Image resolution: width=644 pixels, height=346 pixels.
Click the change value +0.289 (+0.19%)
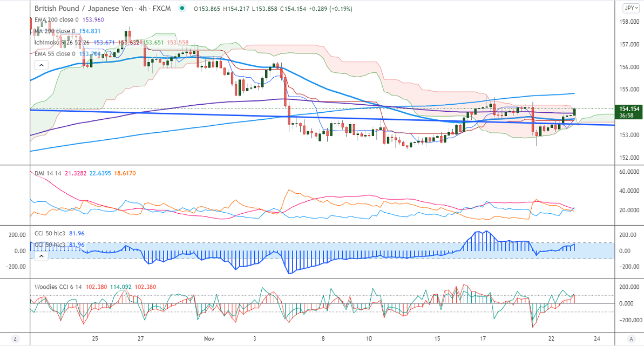coord(330,9)
